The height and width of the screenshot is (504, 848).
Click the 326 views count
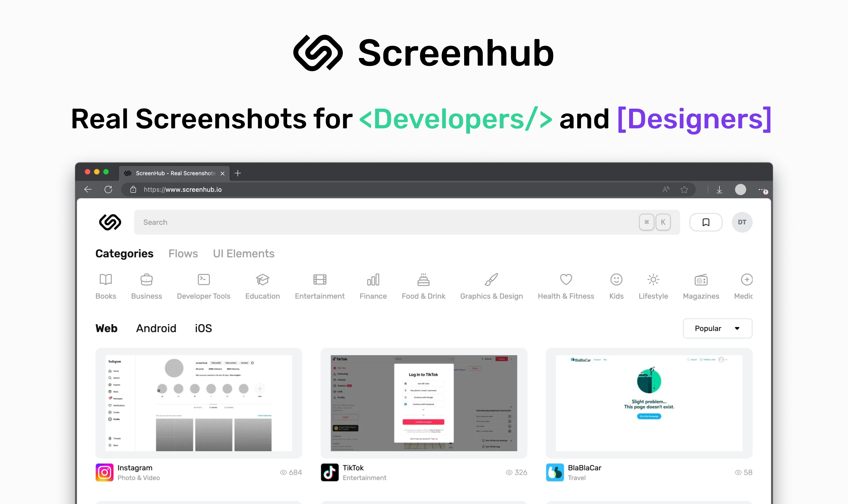pyautogui.click(x=516, y=472)
